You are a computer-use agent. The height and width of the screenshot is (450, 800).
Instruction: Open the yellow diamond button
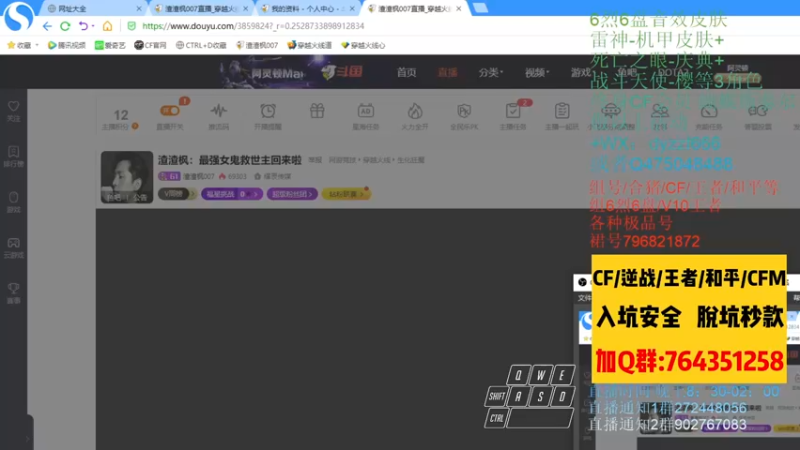pyautogui.click(x=346, y=194)
